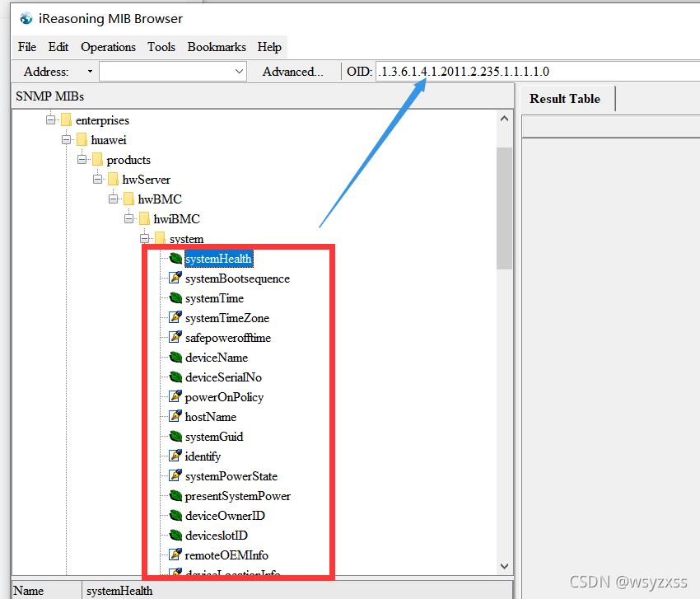Select the systemTime tree item
Image resolution: width=700 pixels, height=599 pixels.
pyautogui.click(x=214, y=298)
